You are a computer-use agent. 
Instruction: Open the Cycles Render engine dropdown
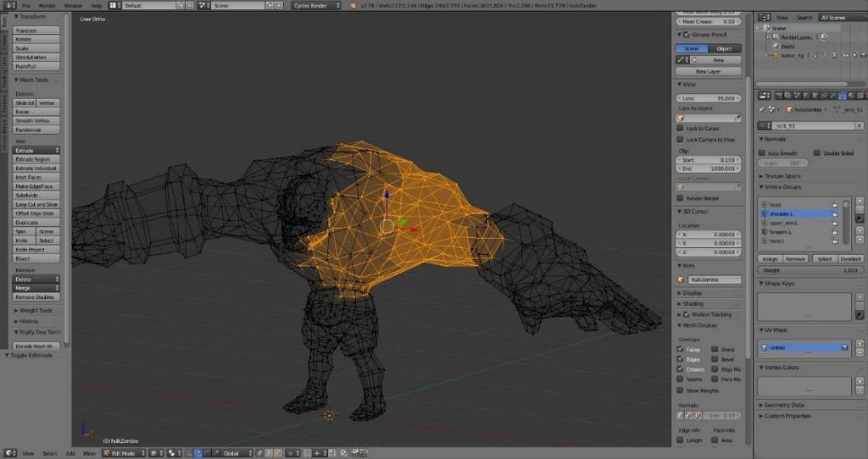pyautogui.click(x=316, y=6)
